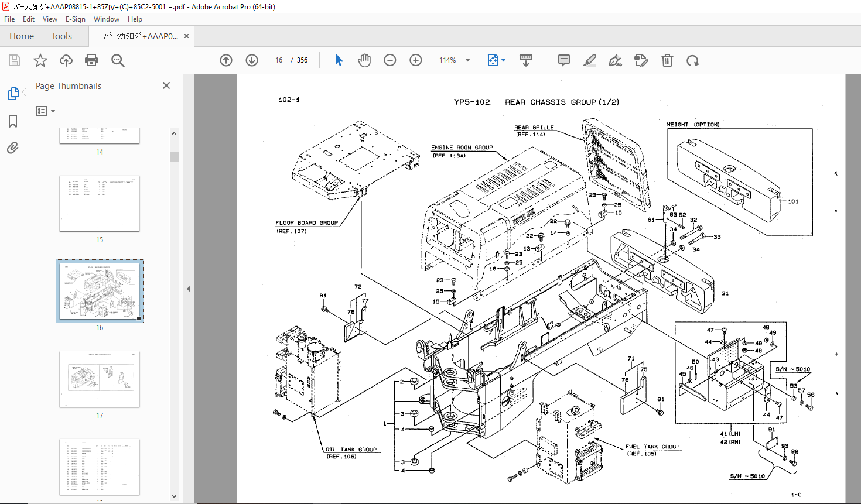Click the upload to cloud icon
The image size is (861, 504).
(66, 60)
